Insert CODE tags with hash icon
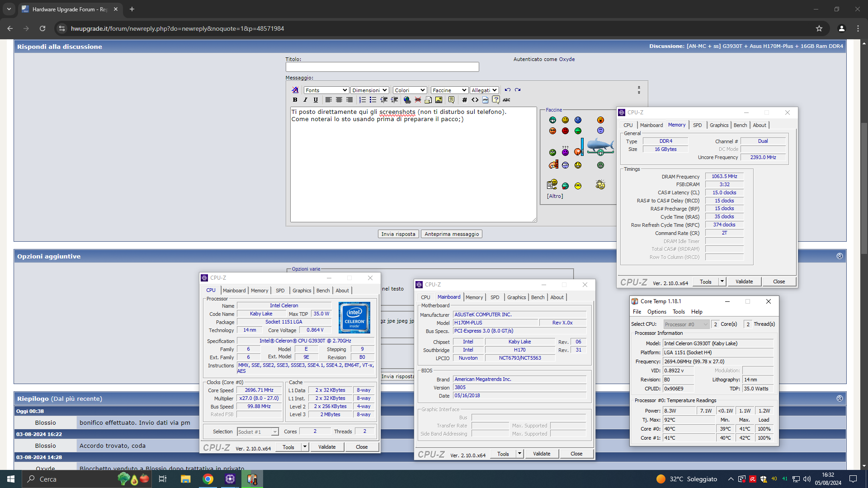This screenshot has height=488, width=868. pyautogui.click(x=464, y=100)
